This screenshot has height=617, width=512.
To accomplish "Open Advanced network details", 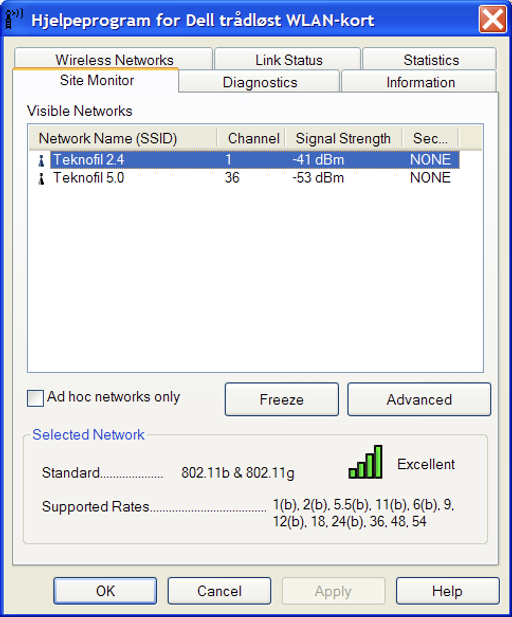I will pos(419,399).
